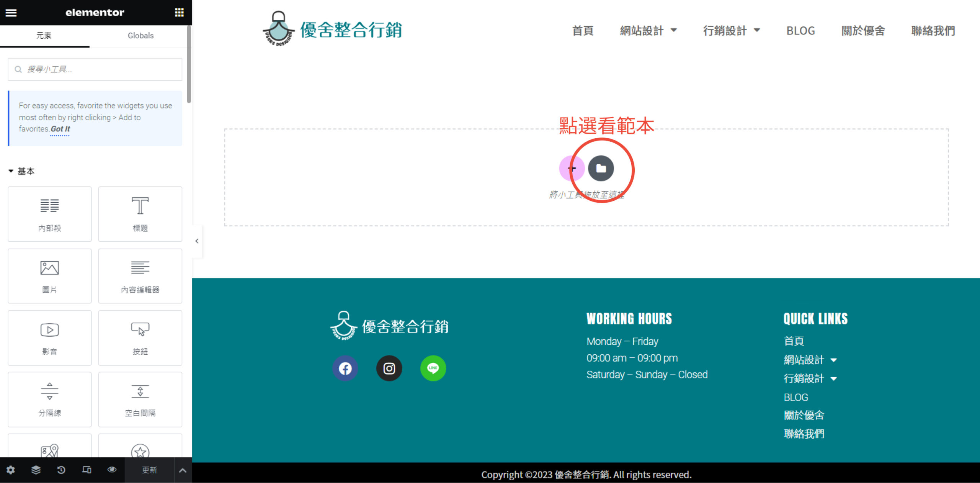Click the folder template library button
Image resolution: width=980 pixels, height=483 pixels.
(x=601, y=168)
